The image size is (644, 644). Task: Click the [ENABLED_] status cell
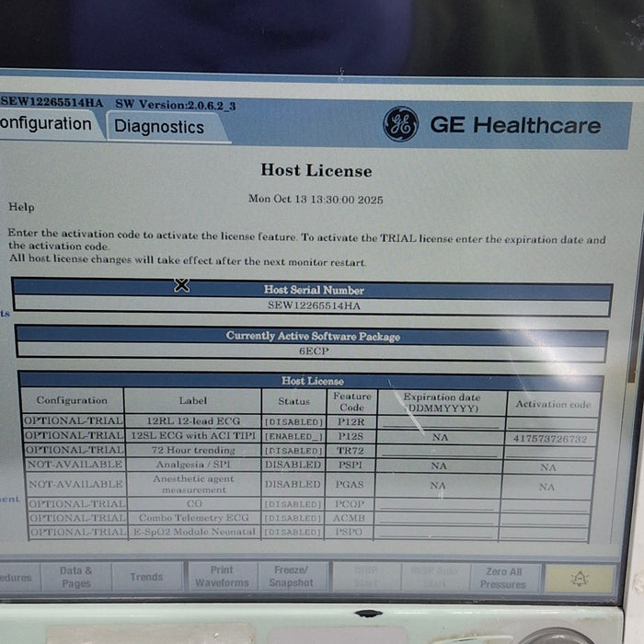[x=293, y=436]
